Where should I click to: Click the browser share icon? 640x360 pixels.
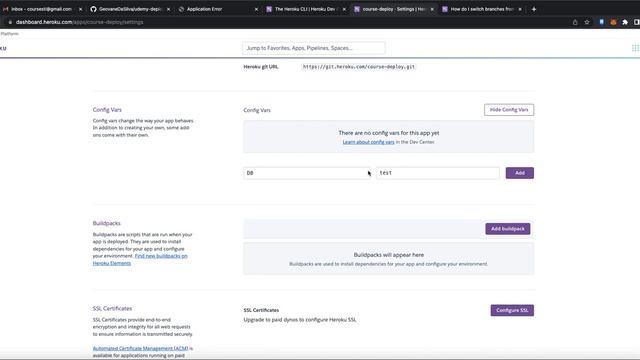pyautogui.click(x=575, y=22)
